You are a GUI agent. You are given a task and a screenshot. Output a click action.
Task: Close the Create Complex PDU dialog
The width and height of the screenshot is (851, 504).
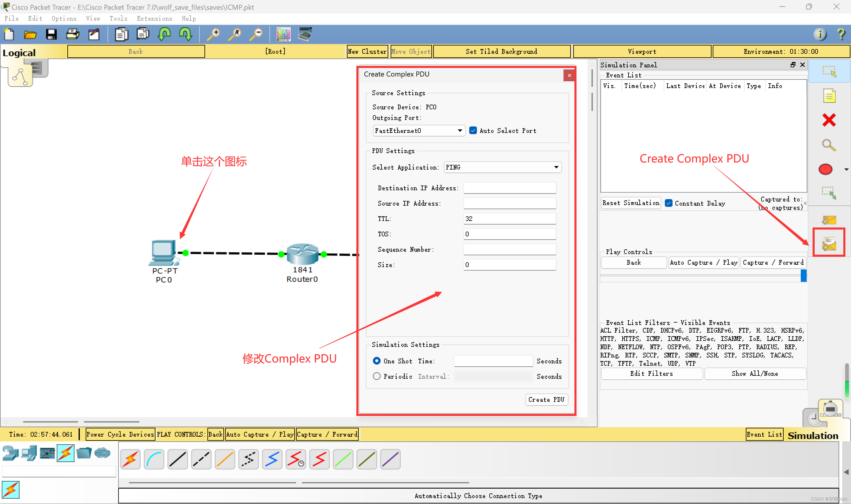tap(569, 75)
